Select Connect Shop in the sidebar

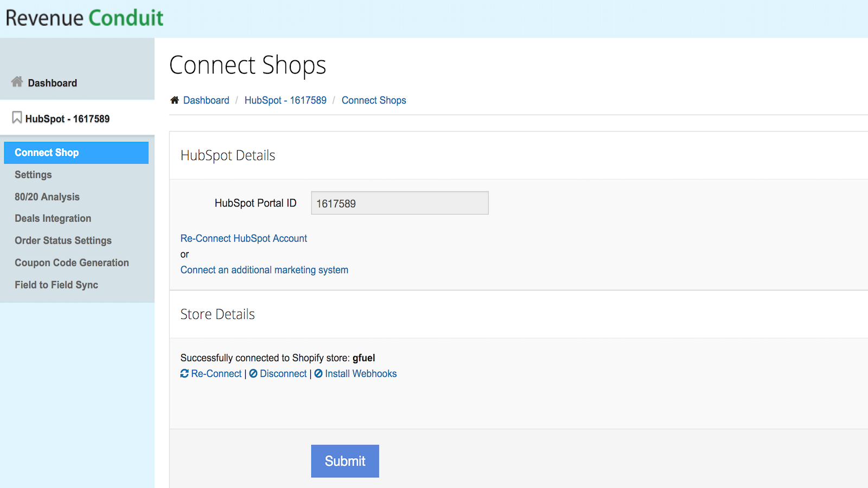click(47, 153)
